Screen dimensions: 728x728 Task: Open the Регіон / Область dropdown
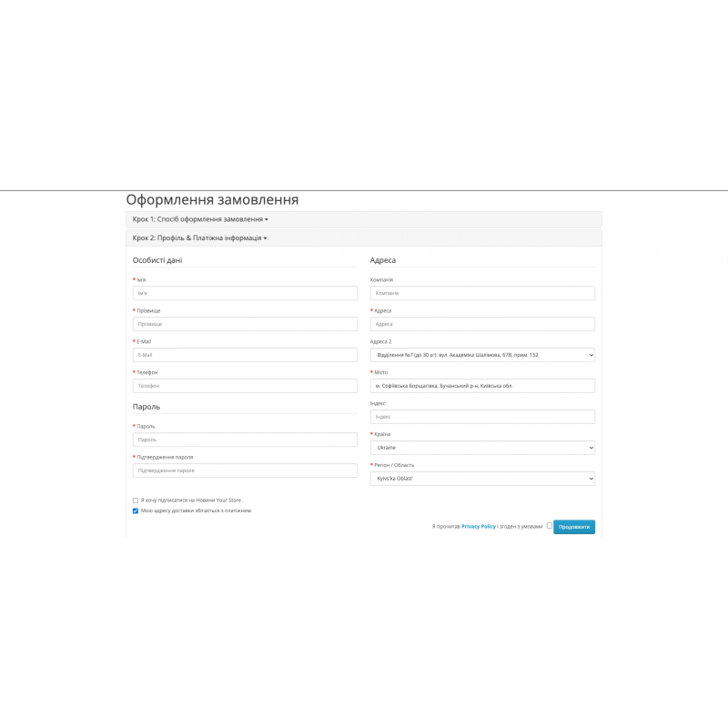481,478
